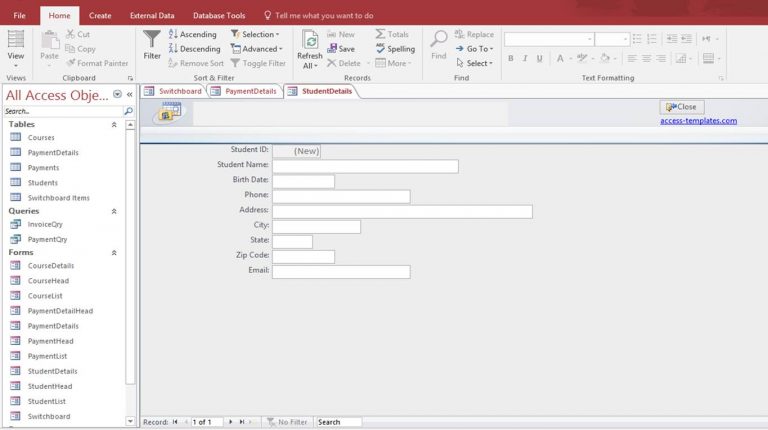Screen dimensions: 768x430
Task: Collapse the Queries group
Action: (x=114, y=212)
